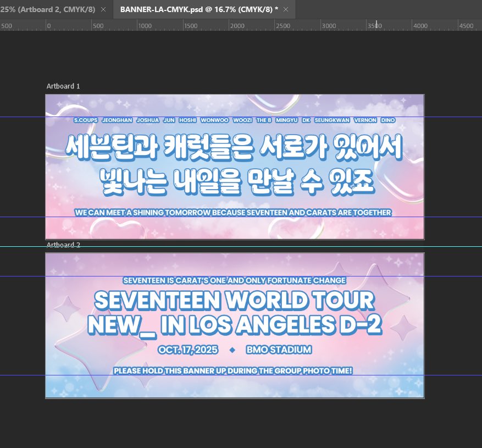
Task: Click the JEONGHAN name tag on the banner
Action: [117, 120]
